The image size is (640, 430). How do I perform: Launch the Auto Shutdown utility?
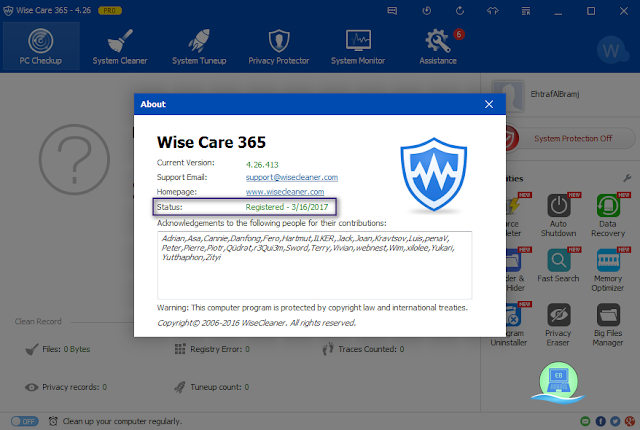click(x=558, y=215)
